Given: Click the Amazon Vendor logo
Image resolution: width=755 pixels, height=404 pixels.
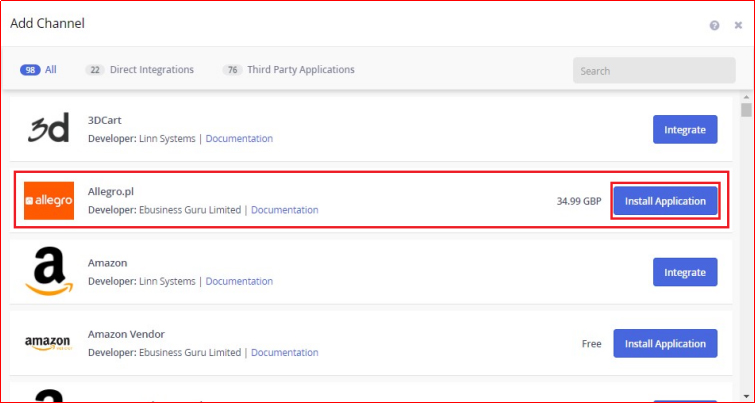Looking at the screenshot, I should pos(48,343).
